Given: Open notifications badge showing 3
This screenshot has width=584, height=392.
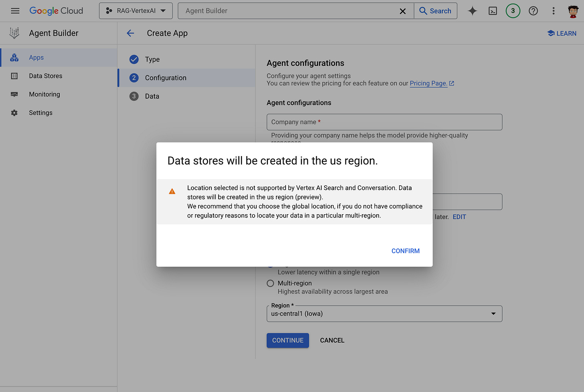Looking at the screenshot, I should coord(513,11).
